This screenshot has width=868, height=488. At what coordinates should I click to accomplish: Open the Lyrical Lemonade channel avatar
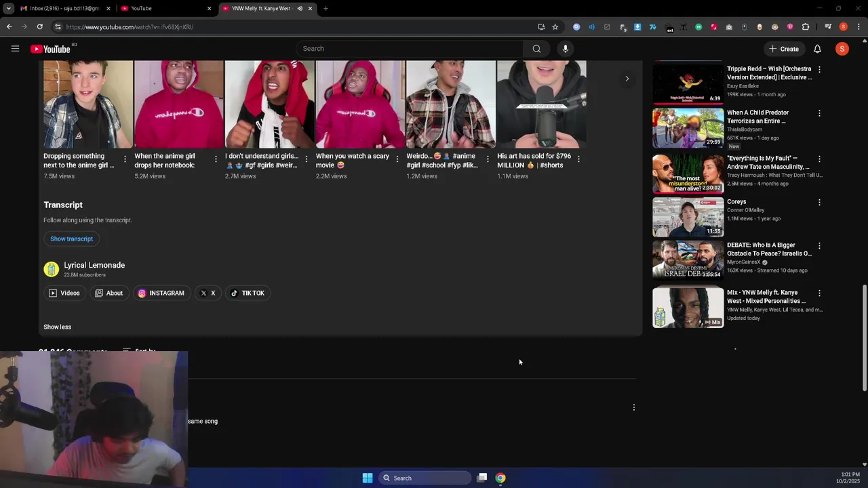51,269
